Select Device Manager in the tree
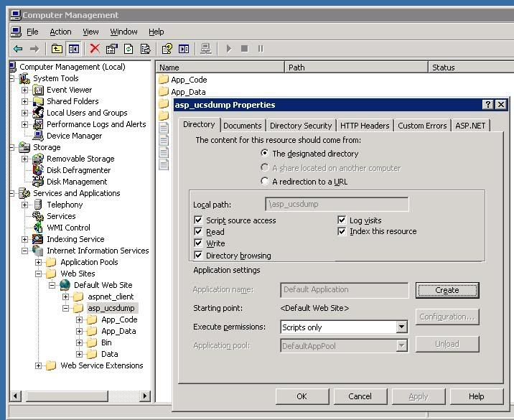 pos(75,136)
